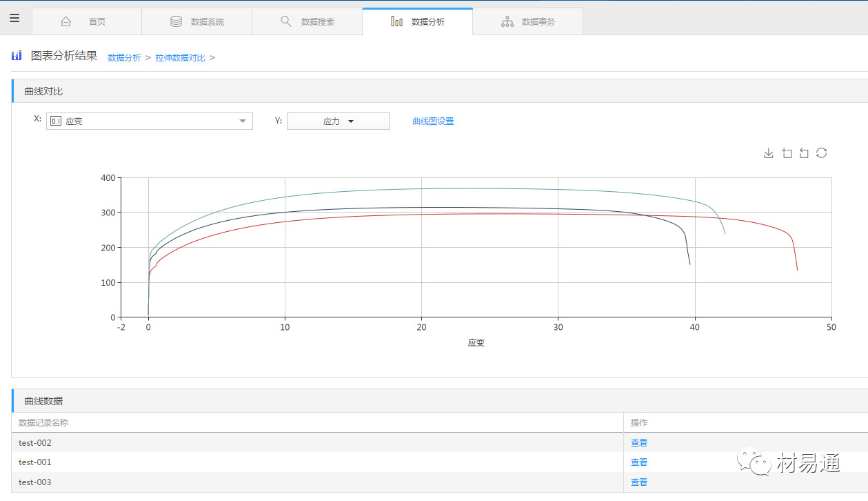Click 查看 for test-003
This screenshot has width=868, height=501.
[639, 482]
